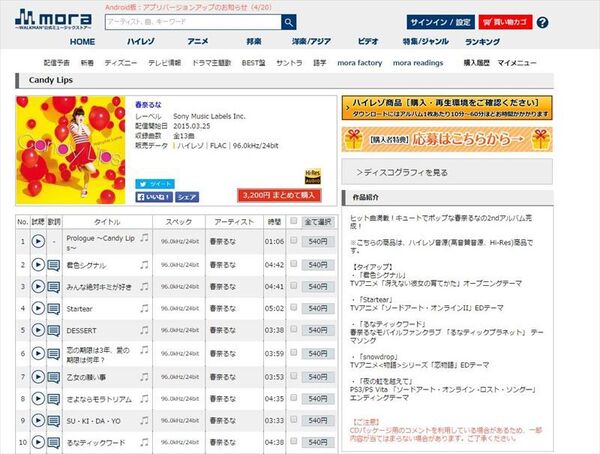
Task: Play preview of track 3
Action: [38, 286]
